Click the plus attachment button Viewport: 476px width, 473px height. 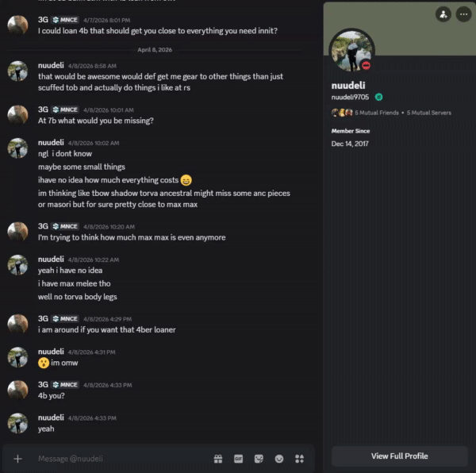tap(18, 459)
